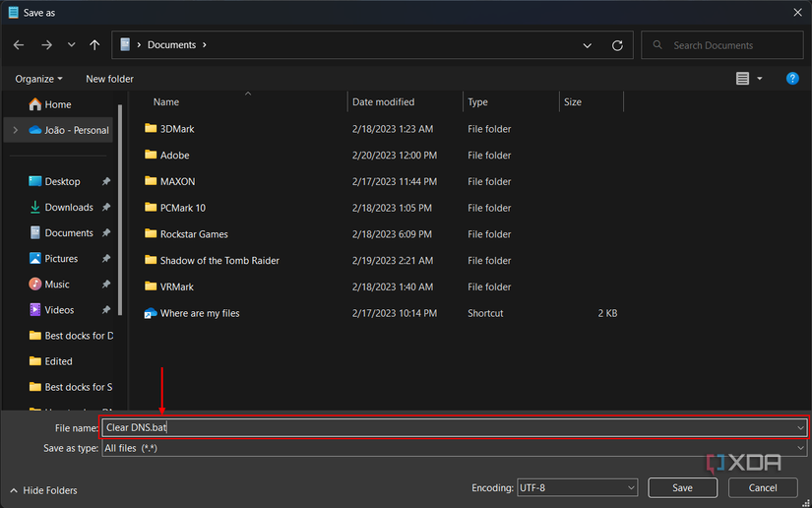Click the Search Documents box
The height and width of the screenshot is (508, 812).
pyautogui.click(x=721, y=45)
